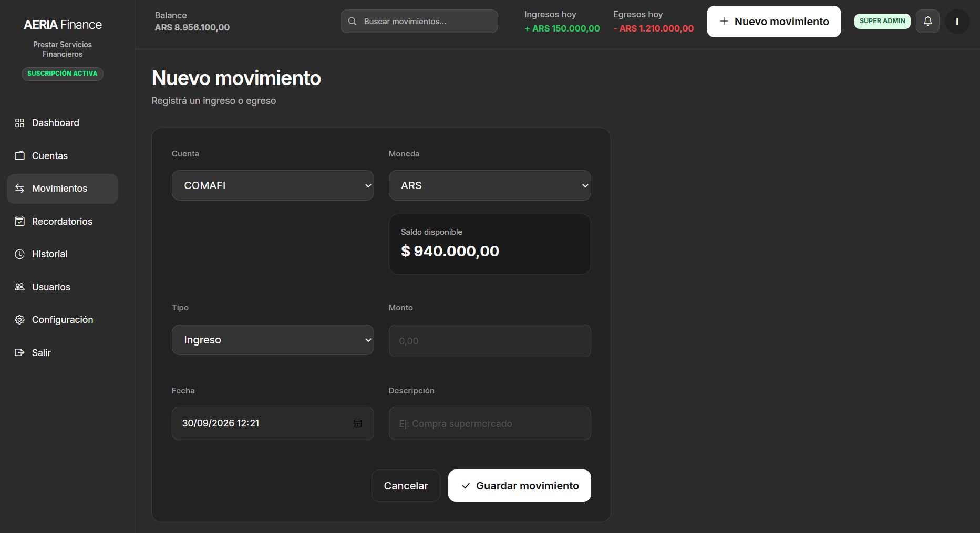Click the Buscar movimientos search box
The image size is (980, 533).
419,22
